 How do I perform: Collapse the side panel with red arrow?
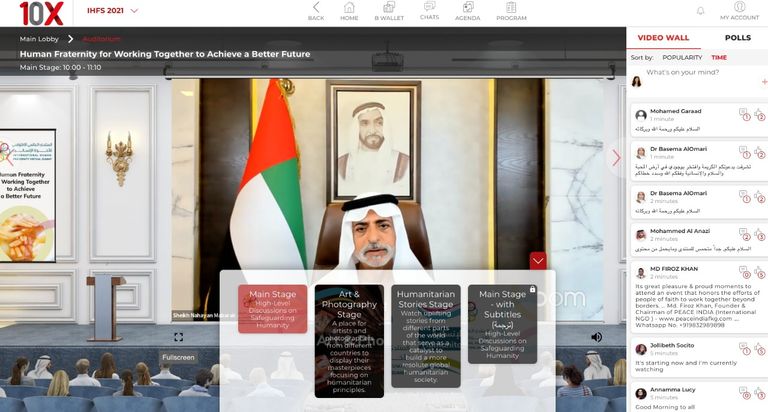pyautogui.click(x=616, y=157)
